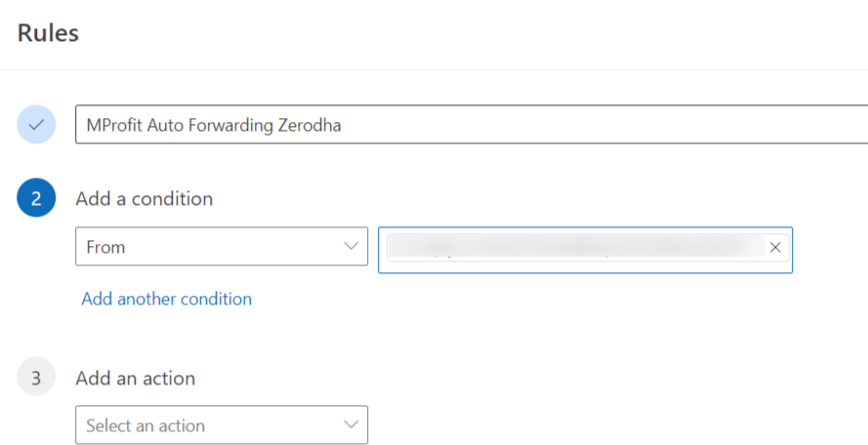Click the blue step 2 circle
The image size is (868, 445).
pyautogui.click(x=36, y=197)
